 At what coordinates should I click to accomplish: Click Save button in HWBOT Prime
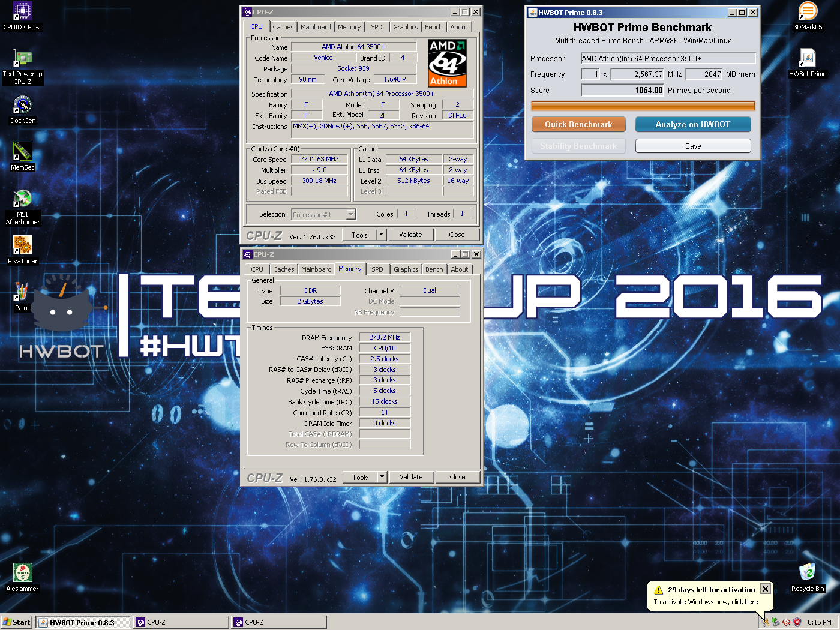click(693, 146)
